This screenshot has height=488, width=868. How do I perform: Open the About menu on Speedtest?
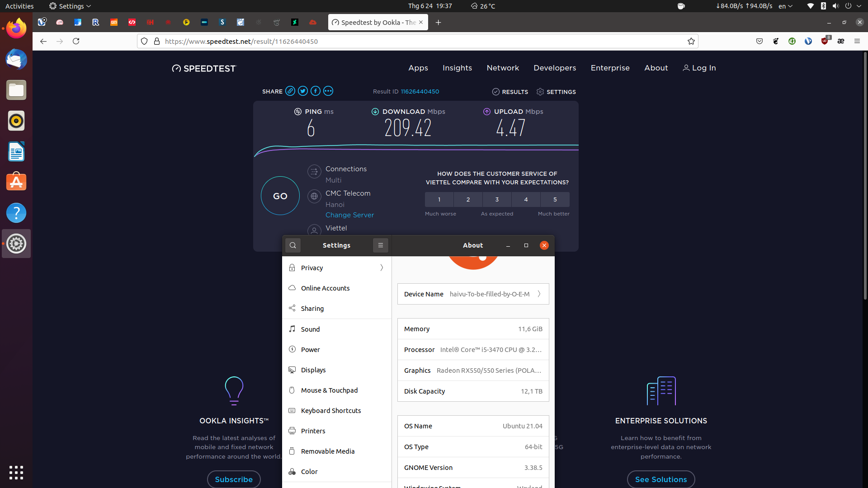tap(656, 68)
